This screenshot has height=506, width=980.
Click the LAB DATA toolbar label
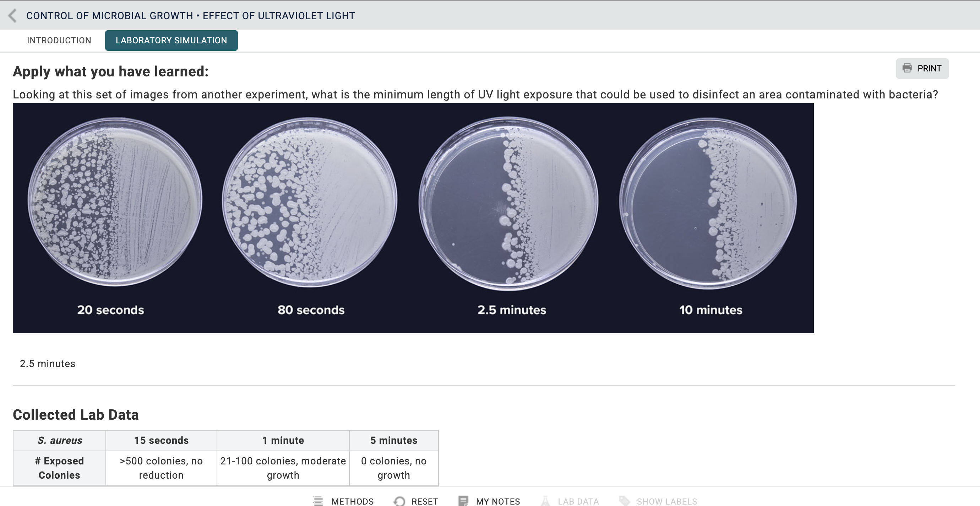(x=578, y=501)
